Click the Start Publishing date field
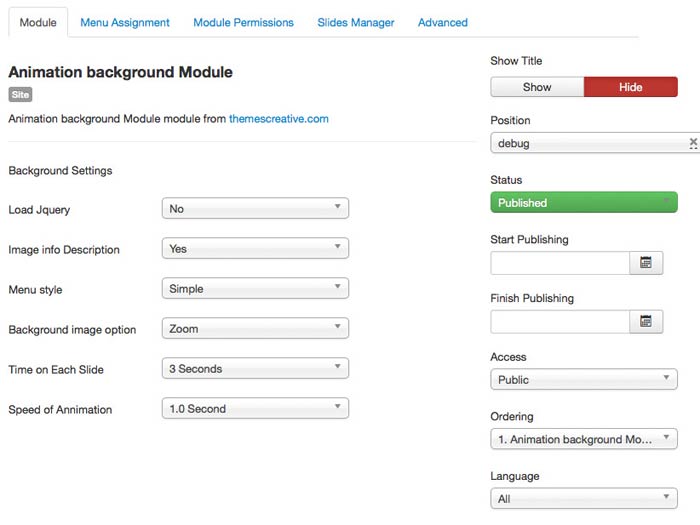Screen dimensions: 700x525 click(x=560, y=263)
